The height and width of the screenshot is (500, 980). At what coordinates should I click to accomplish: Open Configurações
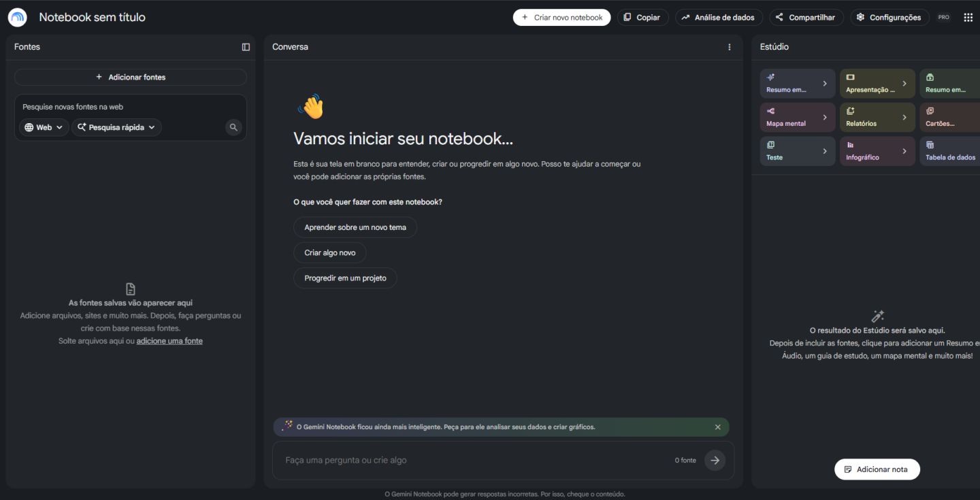coord(890,18)
